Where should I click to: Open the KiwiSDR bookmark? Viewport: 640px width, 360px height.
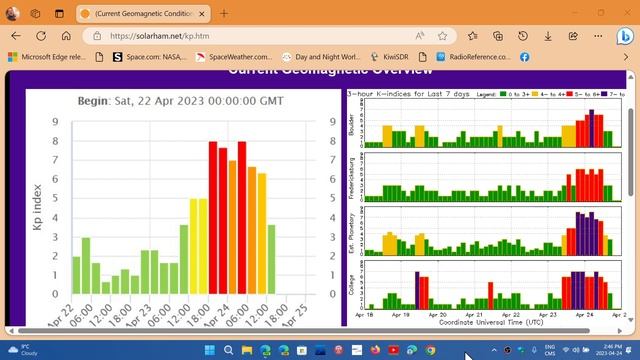390,57
